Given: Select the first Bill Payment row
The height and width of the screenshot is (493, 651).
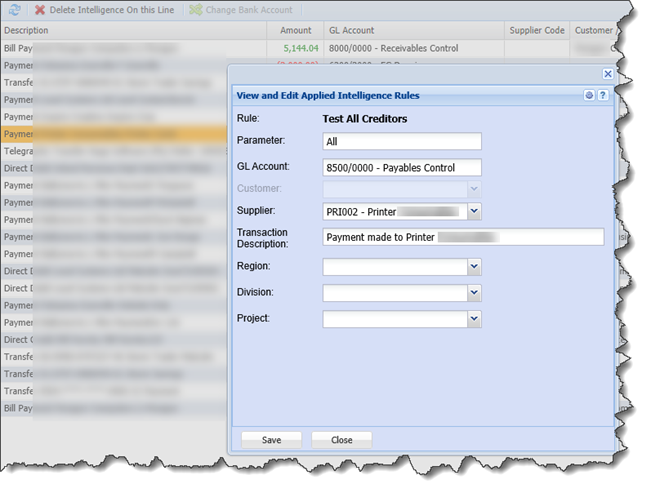Looking at the screenshot, I should click(x=130, y=47).
